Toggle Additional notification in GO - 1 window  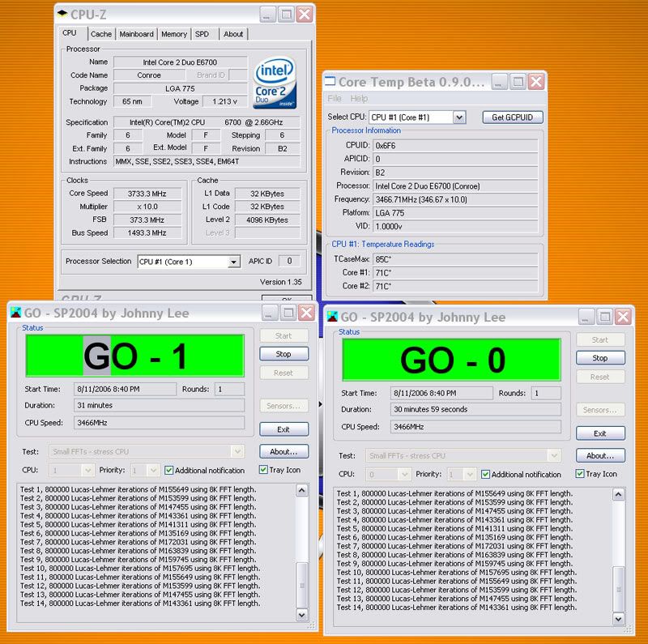[x=168, y=471]
